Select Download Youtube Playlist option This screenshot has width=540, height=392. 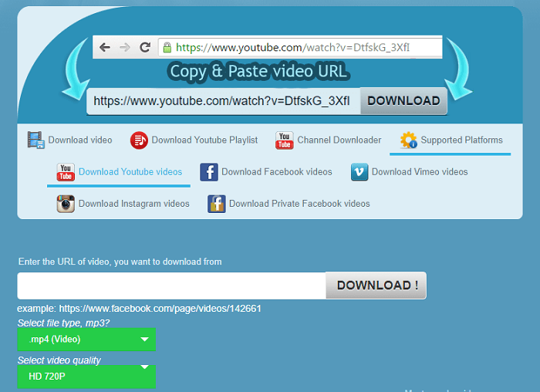pyautogui.click(x=204, y=140)
